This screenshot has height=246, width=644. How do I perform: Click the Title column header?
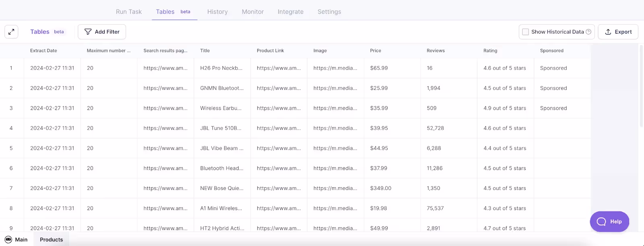[222, 51]
